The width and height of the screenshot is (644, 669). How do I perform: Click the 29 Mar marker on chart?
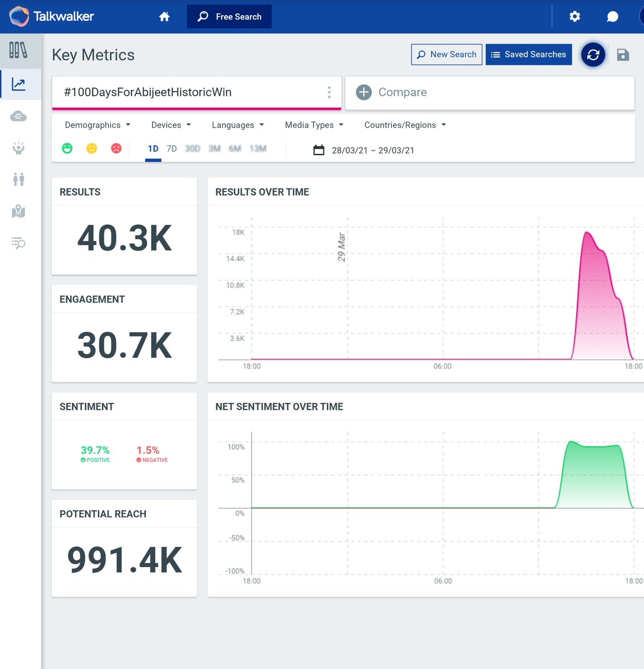(341, 247)
